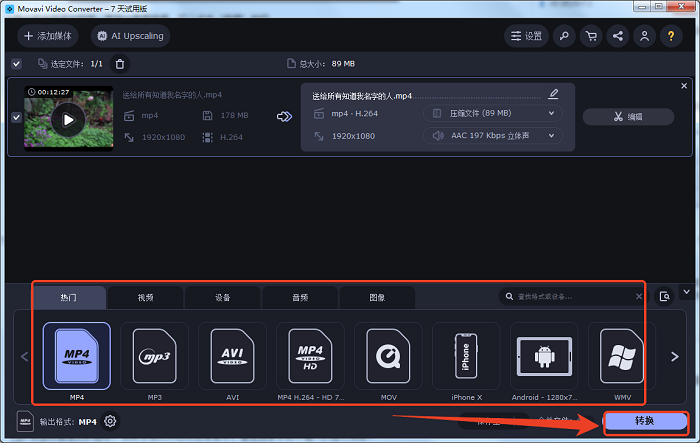Expand the AAC 197 Kbps audio dropdown

tap(492, 135)
